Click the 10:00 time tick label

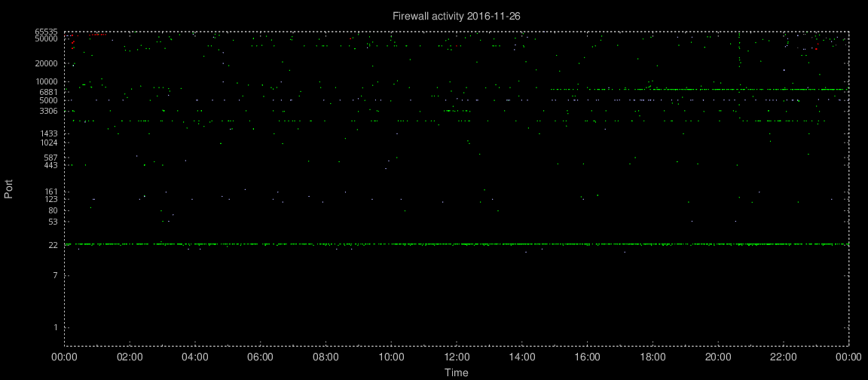(x=391, y=357)
